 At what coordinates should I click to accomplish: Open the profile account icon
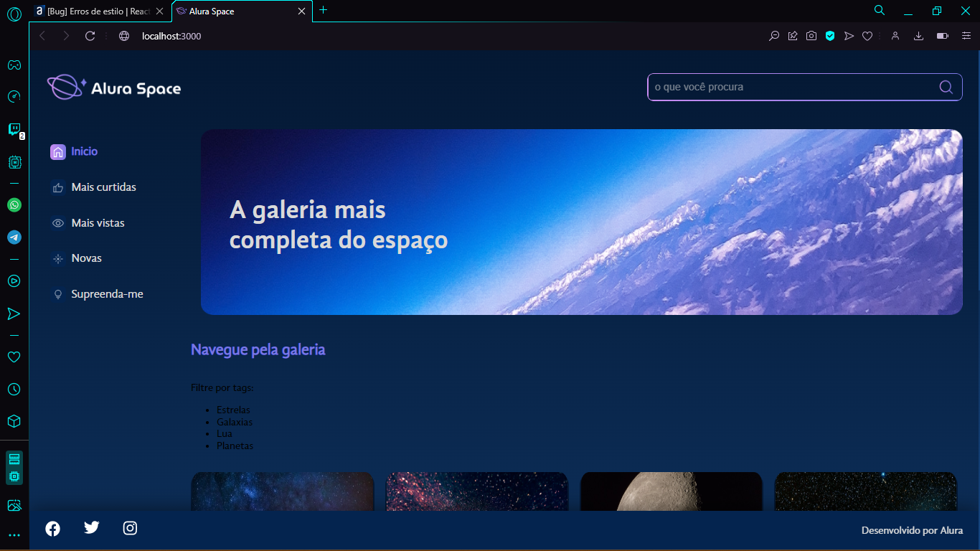895,36
